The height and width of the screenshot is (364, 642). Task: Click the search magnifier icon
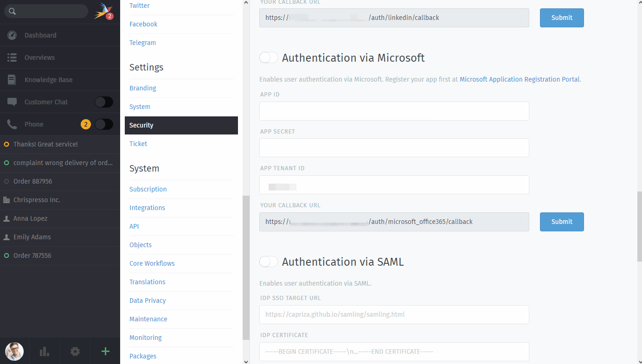(x=12, y=11)
